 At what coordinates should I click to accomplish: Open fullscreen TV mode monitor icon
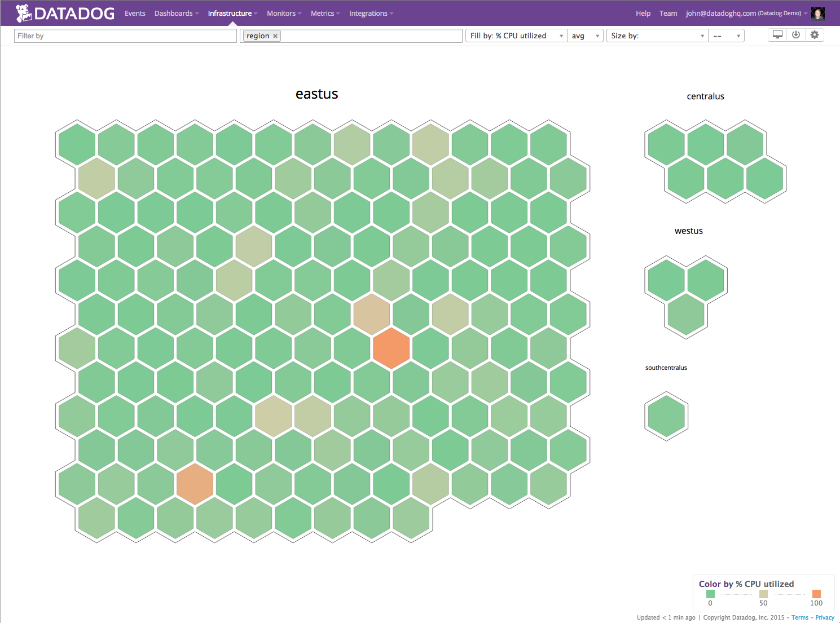pos(777,35)
